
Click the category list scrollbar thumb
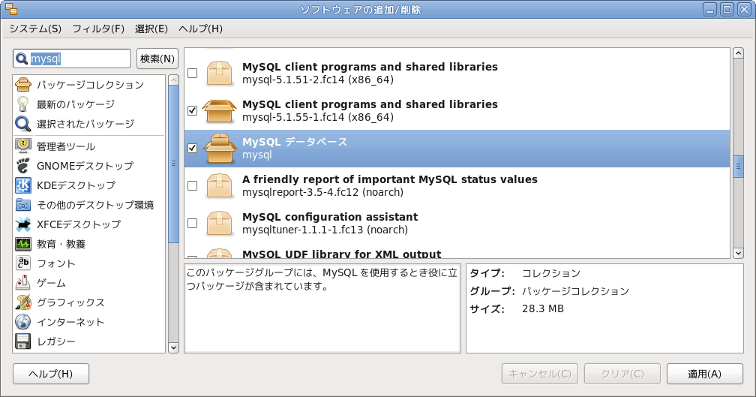coord(174,164)
